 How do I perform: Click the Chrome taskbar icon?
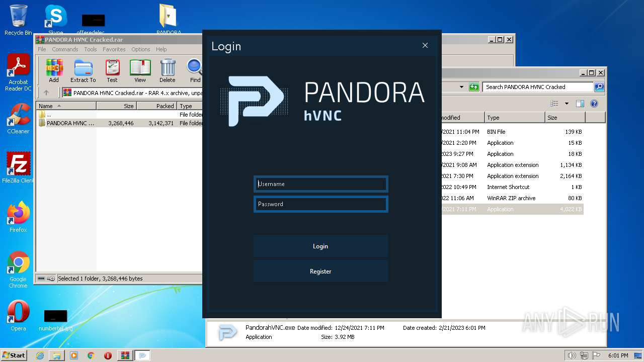pyautogui.click(x=91, y=355)
